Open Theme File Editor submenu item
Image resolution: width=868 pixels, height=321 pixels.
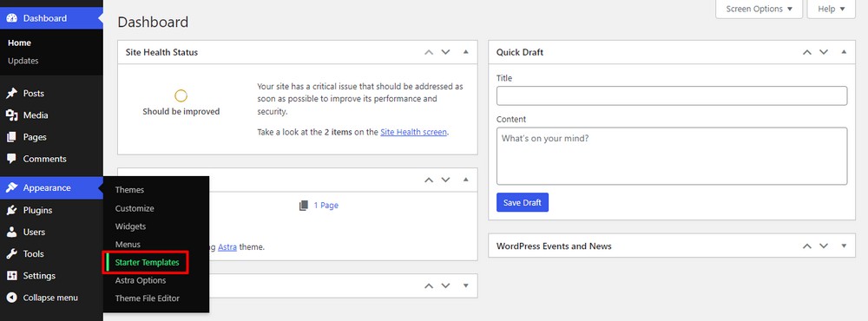pos(148,298)
